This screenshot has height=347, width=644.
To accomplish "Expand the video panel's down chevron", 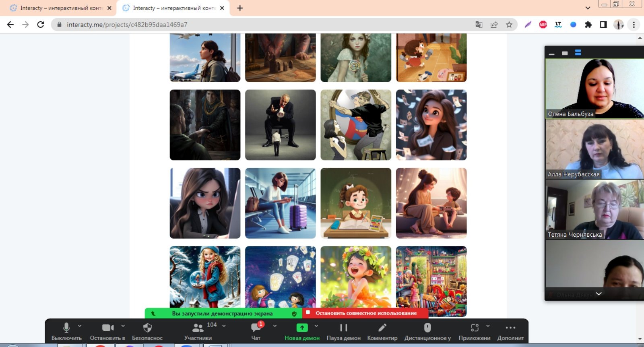I will coord(599,294).
